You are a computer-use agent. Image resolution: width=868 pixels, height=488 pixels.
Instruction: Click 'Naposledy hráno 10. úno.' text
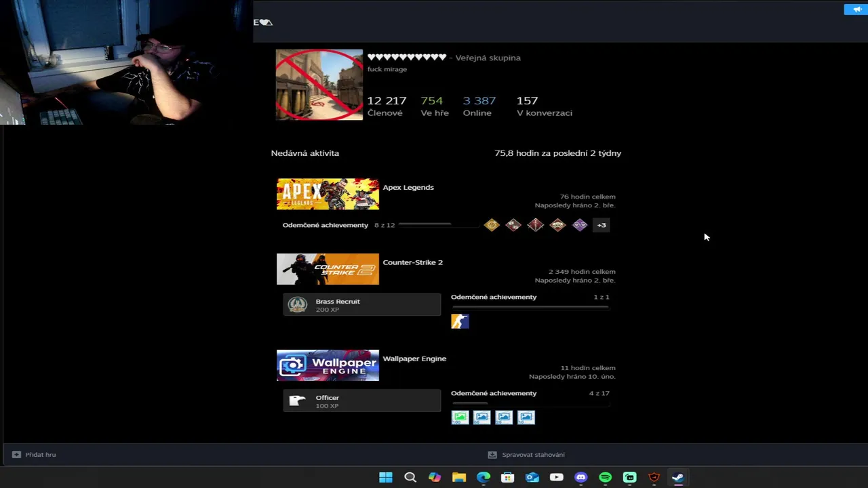click(x=572, y=376)
